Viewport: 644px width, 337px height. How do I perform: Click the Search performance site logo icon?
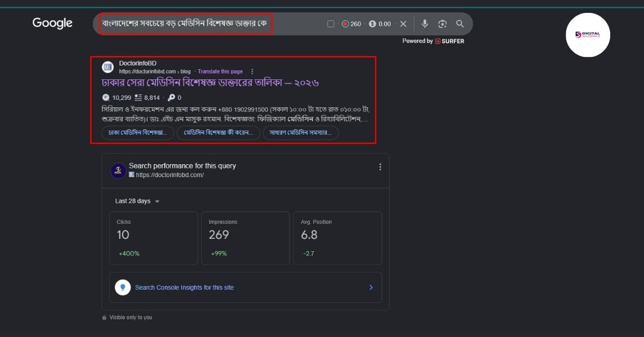(x=118, y=171)
